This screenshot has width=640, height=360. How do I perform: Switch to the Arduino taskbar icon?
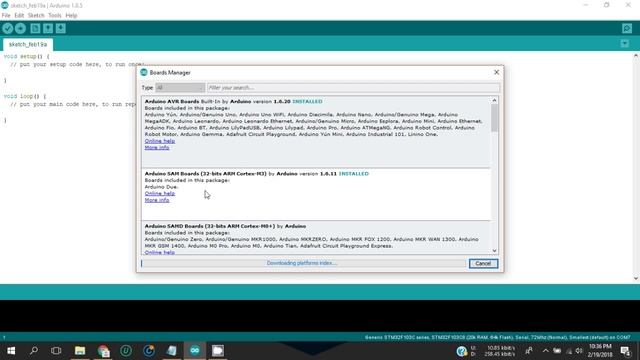(195, 351)
